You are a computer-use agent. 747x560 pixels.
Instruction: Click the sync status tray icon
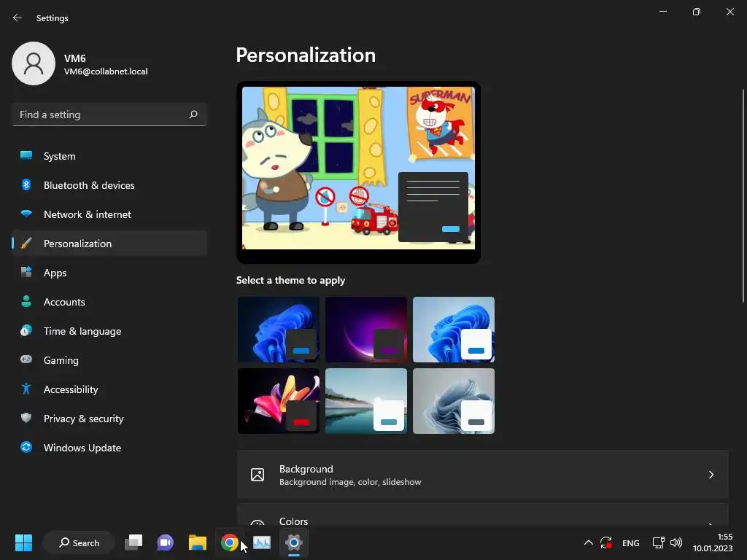[606, 542]
